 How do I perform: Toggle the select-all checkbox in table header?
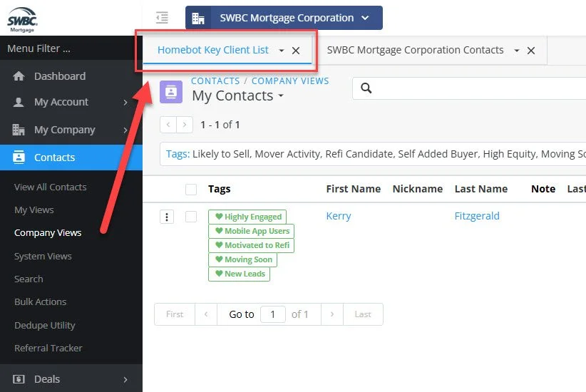point(191,190)
